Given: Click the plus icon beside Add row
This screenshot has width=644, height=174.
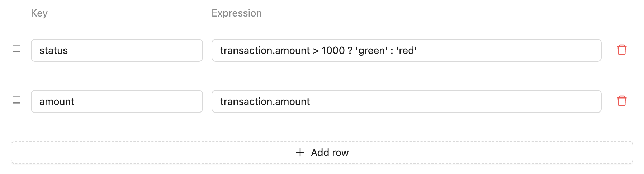Looking at the screenshot, I should point(300,152).
